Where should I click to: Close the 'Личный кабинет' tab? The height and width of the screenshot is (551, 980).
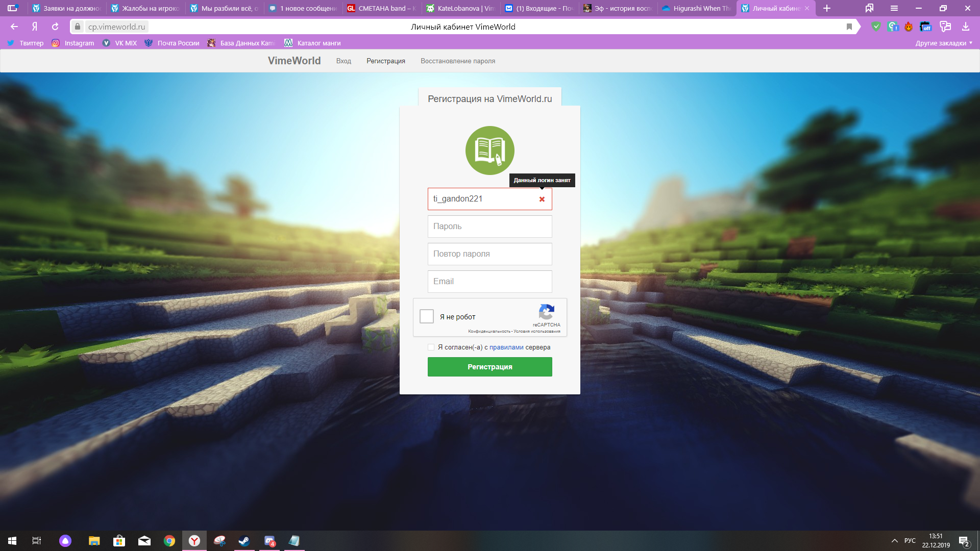tap(807, 8)
